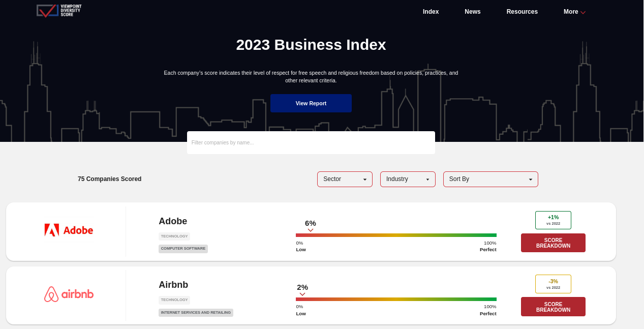The image size is (644, 329).
Task: Focus the filter companies by name field
Action: [x=311, y=142]
